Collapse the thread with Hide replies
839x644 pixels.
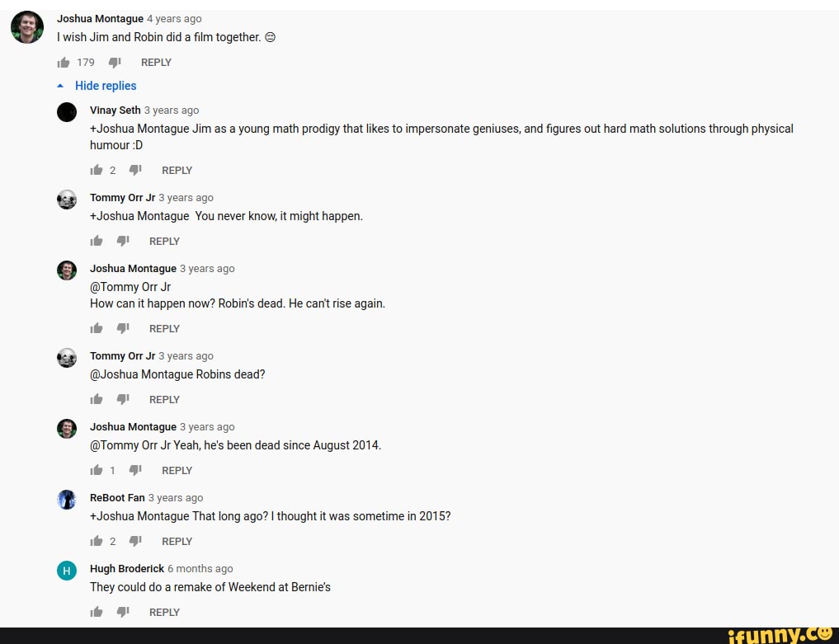pyautogui.click(x=106, y=86)
